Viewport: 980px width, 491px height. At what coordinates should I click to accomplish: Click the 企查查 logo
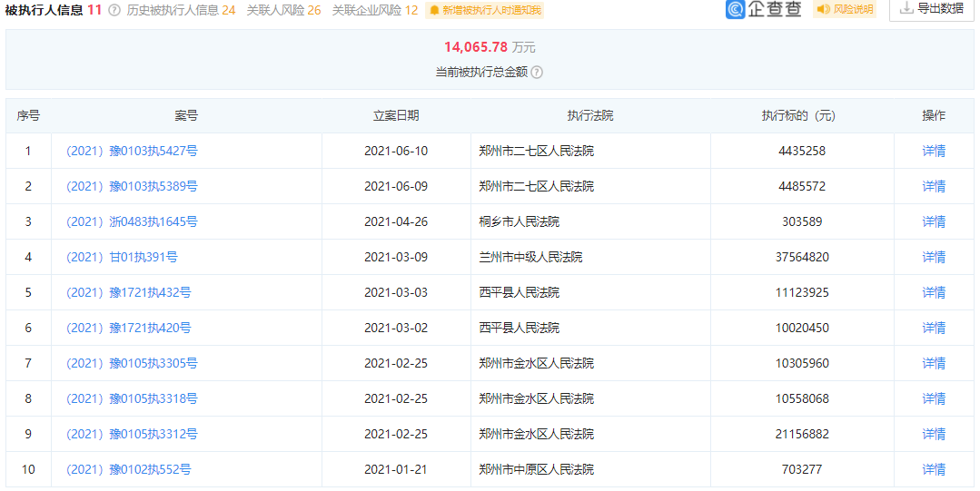[x=763, y=9]
